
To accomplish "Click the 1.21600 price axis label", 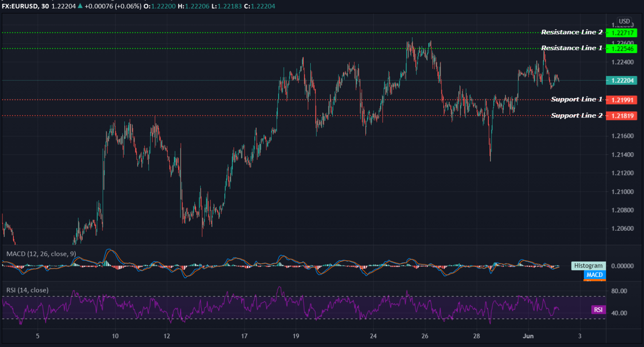I will pos(622,136).
